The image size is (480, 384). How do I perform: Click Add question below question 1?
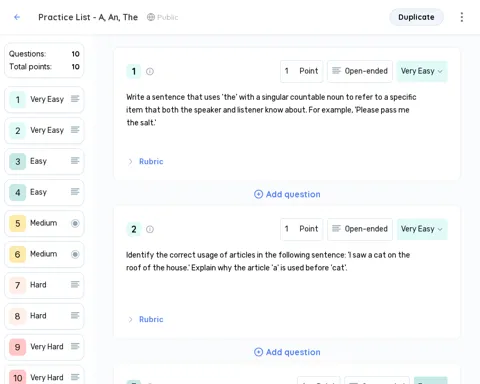[287, 194]
